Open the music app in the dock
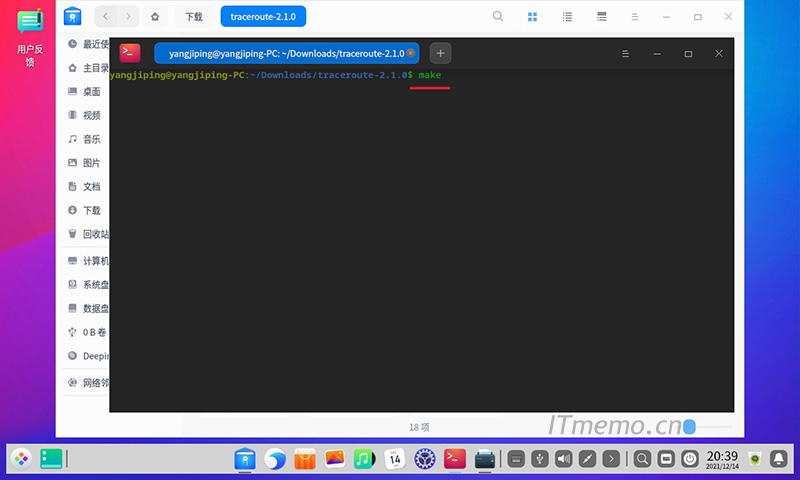Image resolution: width=800 pixels, height=480 pixels. point(364,459)
